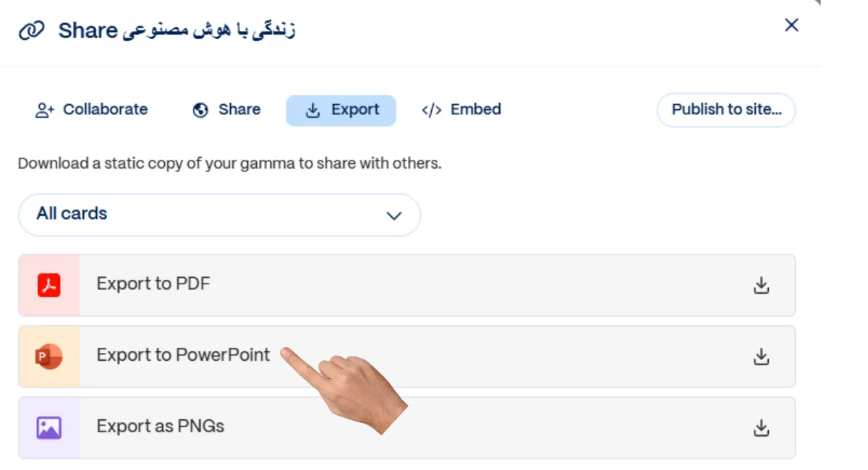Click the add-person Collaborate icon
This screenshot has width=868, height=470.
(45, 111)
